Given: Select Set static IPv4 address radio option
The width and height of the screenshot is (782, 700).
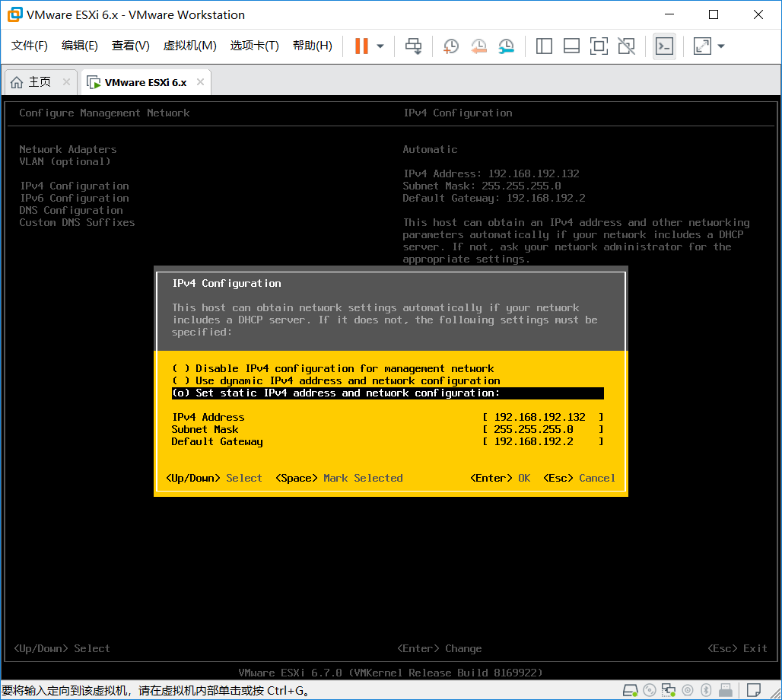Looking at the screenshot, I should tap(387, 393).
